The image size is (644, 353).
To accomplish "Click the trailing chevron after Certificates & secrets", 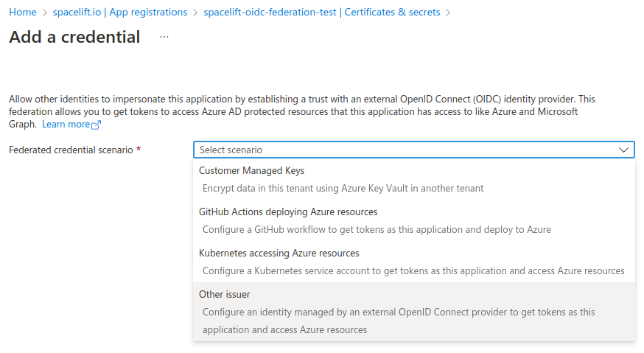I will (448, 13).
